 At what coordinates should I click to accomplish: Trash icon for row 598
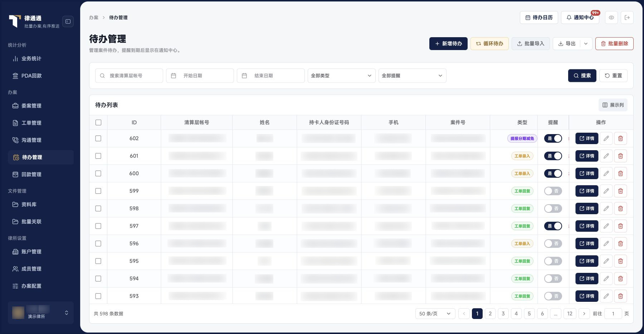[x=621, y=208]
